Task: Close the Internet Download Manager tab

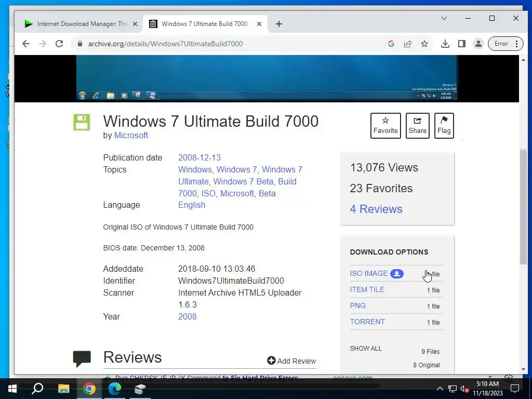Action: [x=135, y=24]
